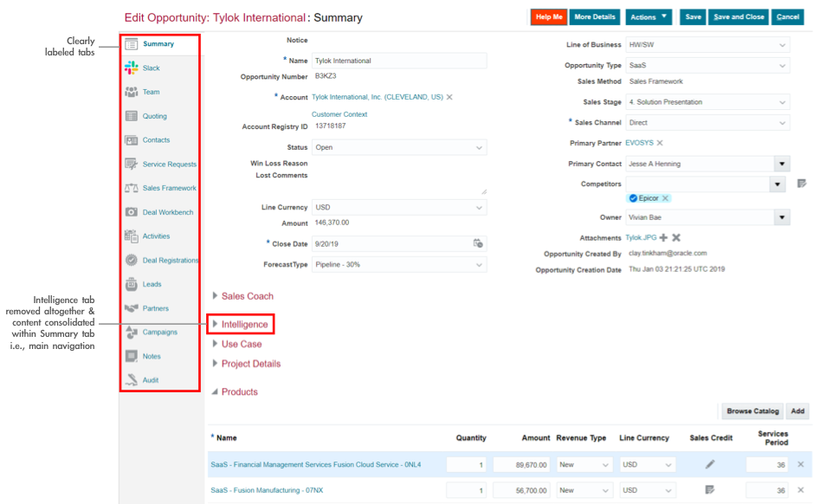Click the More Details button
Image resolution: width=827 pixels, height=504 pixels.
594,16
